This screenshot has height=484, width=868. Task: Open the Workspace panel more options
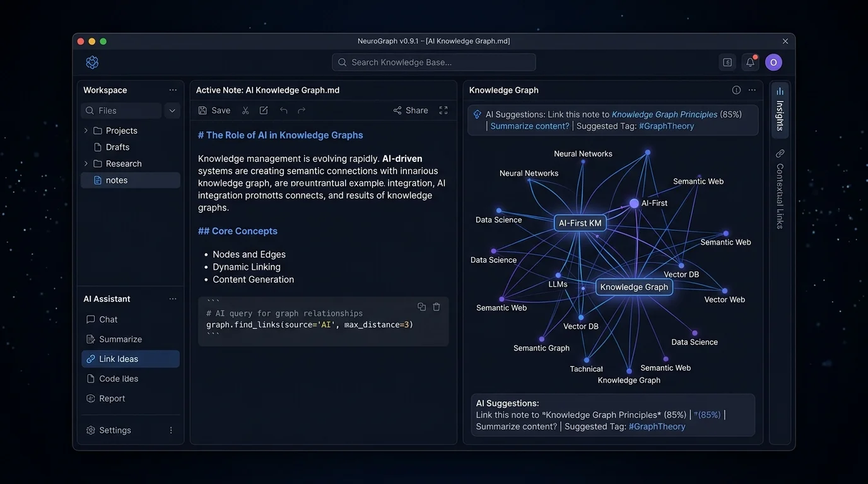coord(173,90)
